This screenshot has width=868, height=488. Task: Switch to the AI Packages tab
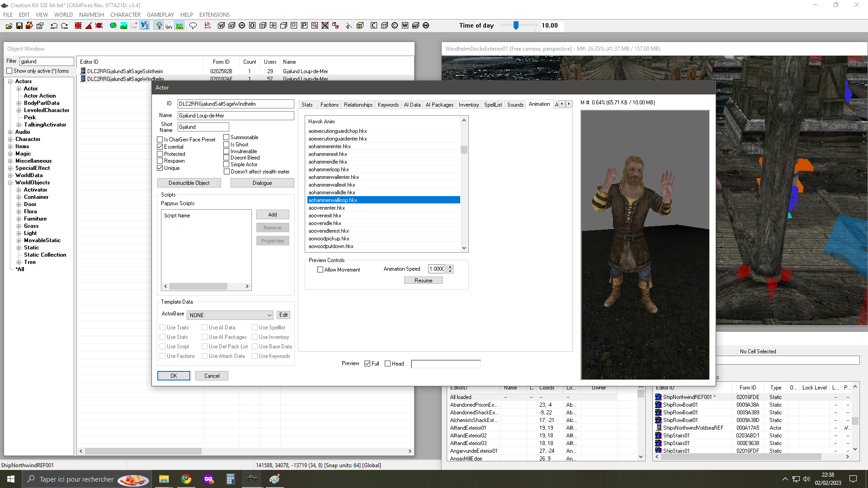[x=439, y=105]
